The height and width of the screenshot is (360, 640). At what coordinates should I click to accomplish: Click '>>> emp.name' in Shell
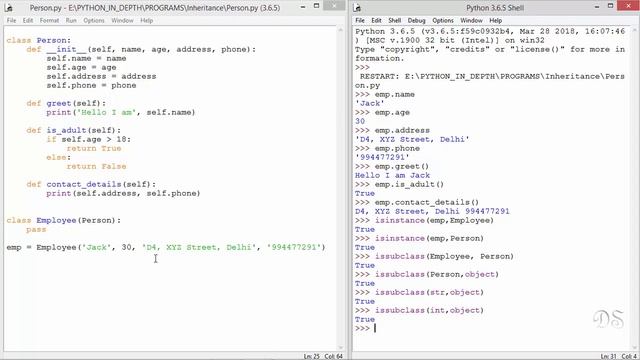coord(385,94)
